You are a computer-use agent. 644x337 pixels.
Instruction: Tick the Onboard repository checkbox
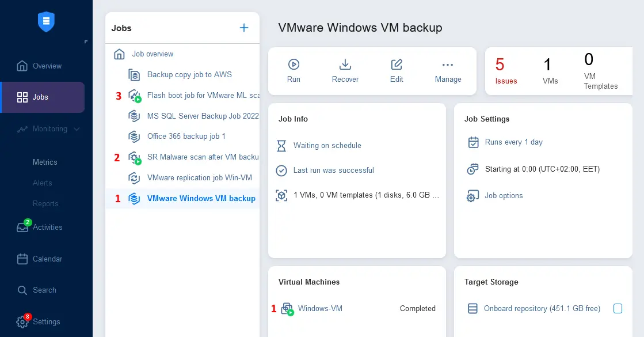pyautogui.click(x=618, y=308)
